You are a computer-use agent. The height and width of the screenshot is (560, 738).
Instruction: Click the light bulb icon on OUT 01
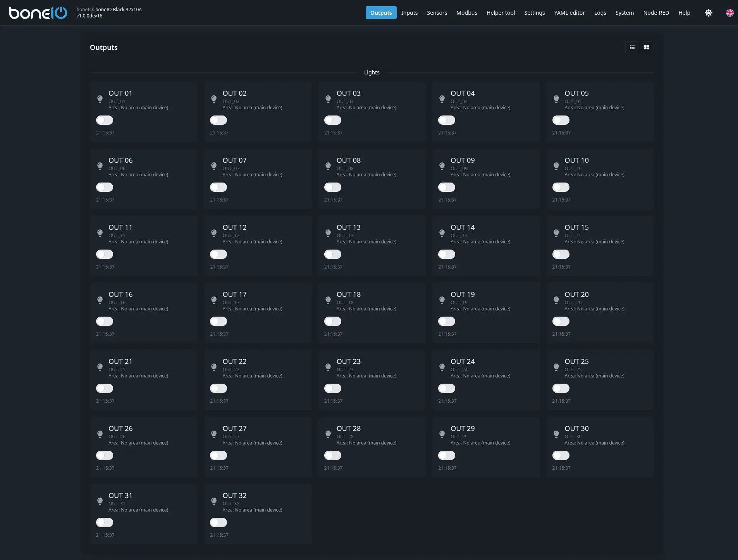pos(100,99)
